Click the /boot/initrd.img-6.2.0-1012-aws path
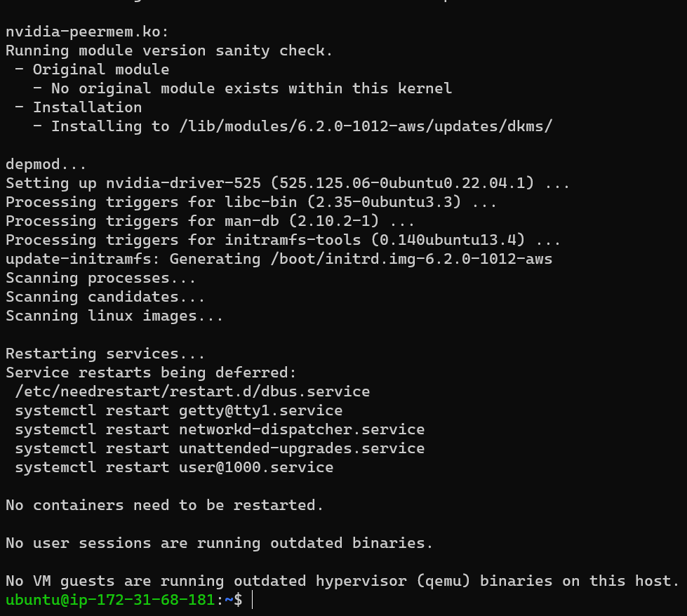 point(411,259)
